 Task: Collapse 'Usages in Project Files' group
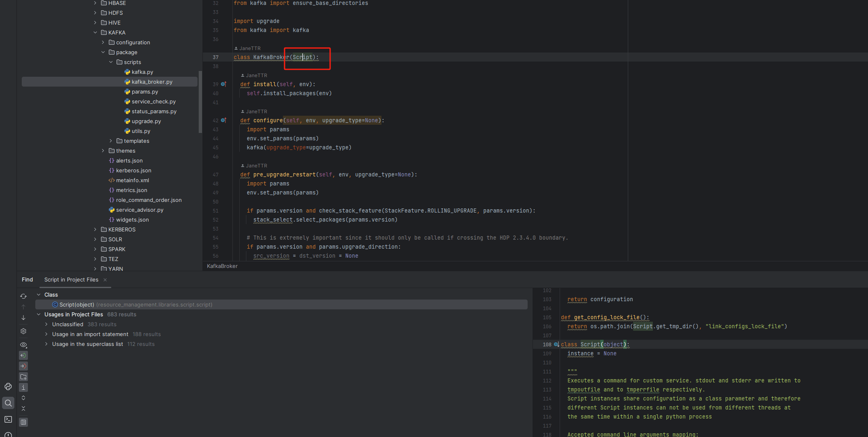click(x=39, y=314)
